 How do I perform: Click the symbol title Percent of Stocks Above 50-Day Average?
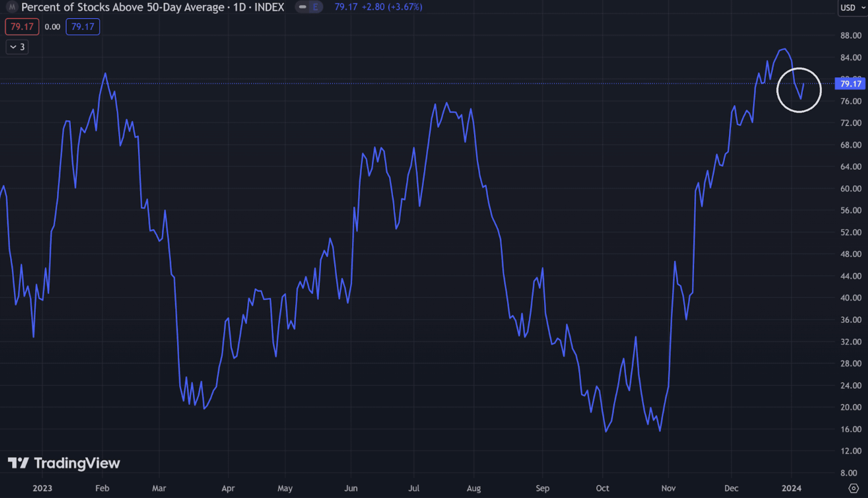tap(123, 7)
